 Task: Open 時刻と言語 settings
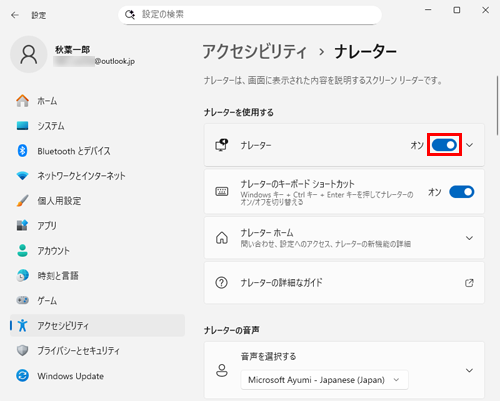coord(97,276)
